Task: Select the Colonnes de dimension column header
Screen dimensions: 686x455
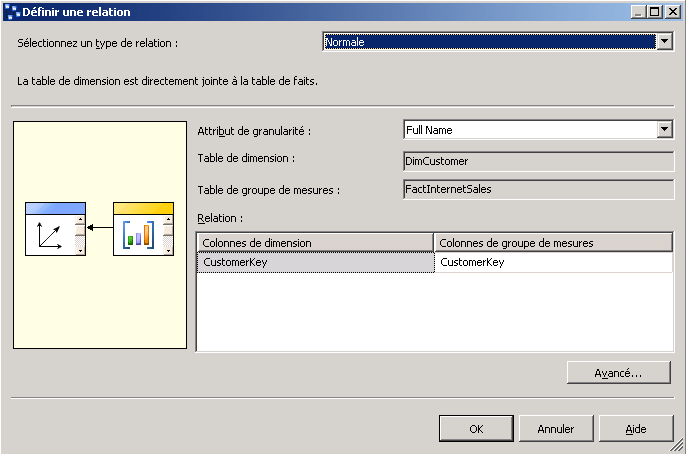Action: [315, 243]
